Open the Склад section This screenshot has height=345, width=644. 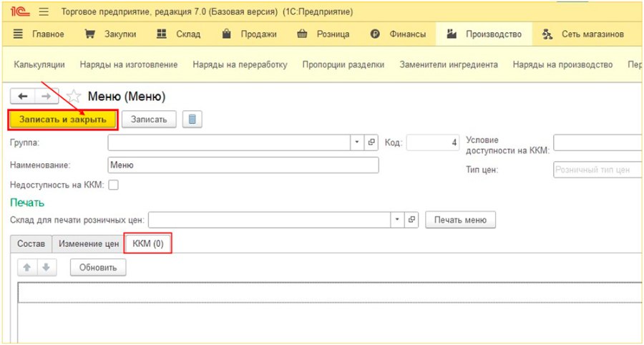(x=179, y=34)
